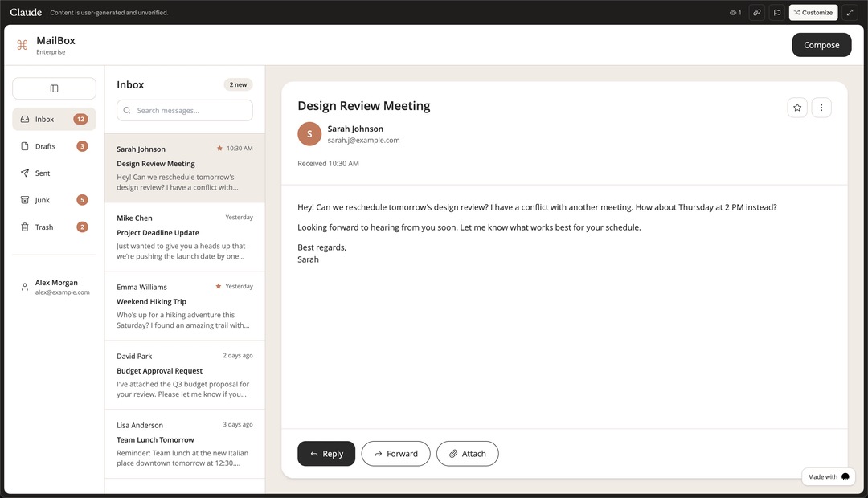Toggle star on Sarah Johnson's list message
The width and height of the screenshot is (868, 498).
219,149
